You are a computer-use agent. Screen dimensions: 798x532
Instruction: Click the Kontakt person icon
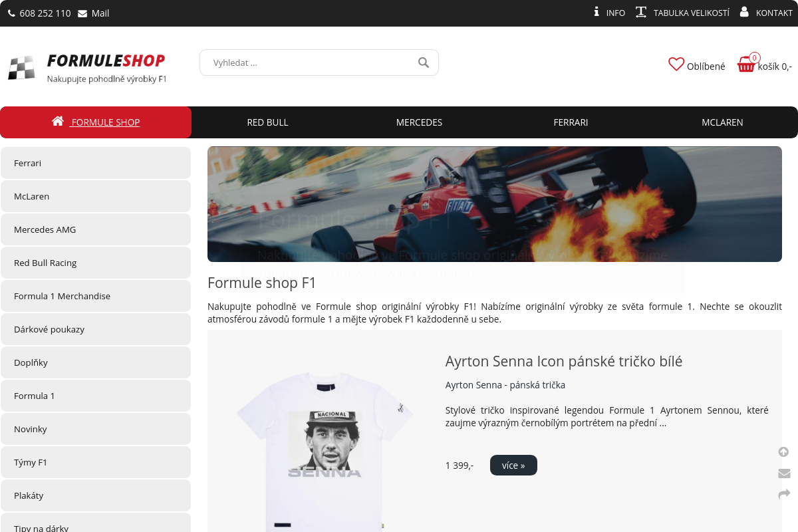[744, 12]
